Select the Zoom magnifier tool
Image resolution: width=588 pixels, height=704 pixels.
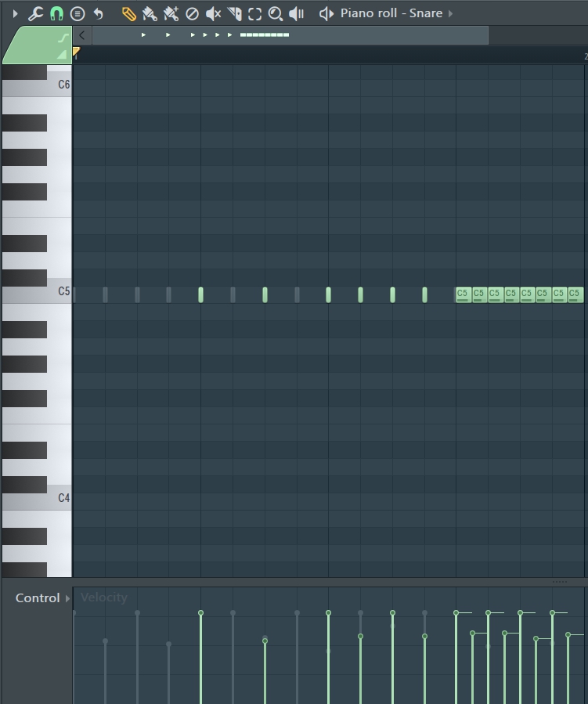click(275, 13)
